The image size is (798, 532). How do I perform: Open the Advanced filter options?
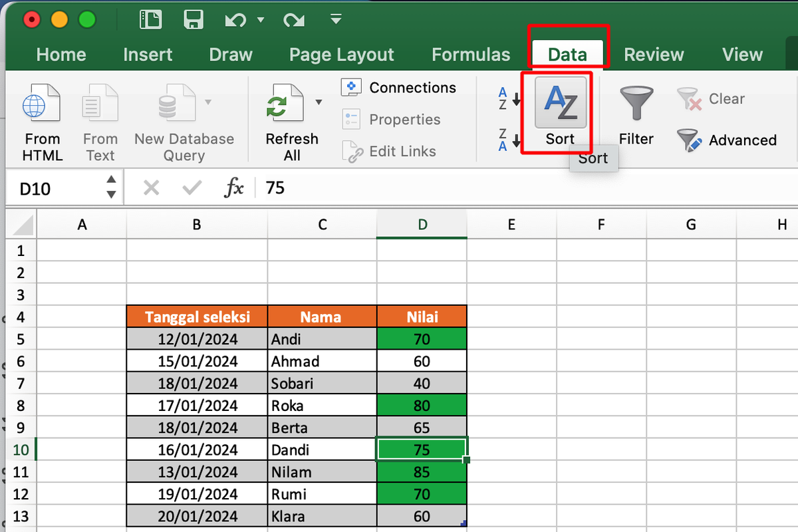pos(728,140)
